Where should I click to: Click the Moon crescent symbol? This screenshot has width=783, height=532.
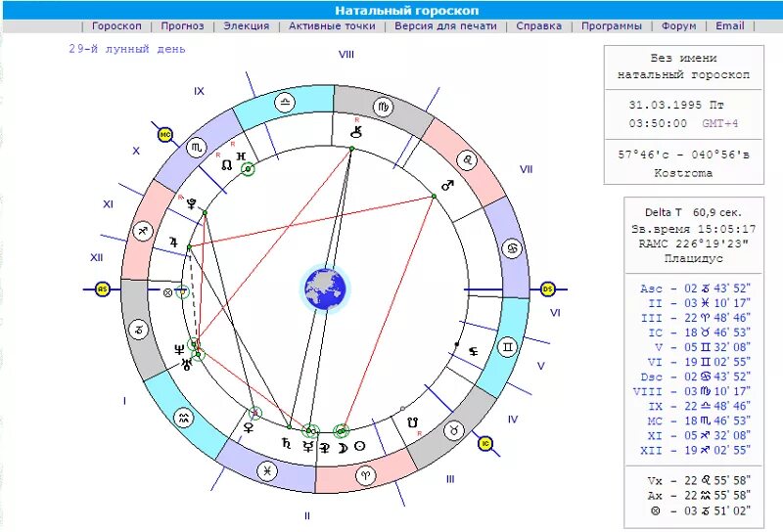[344, 448]
